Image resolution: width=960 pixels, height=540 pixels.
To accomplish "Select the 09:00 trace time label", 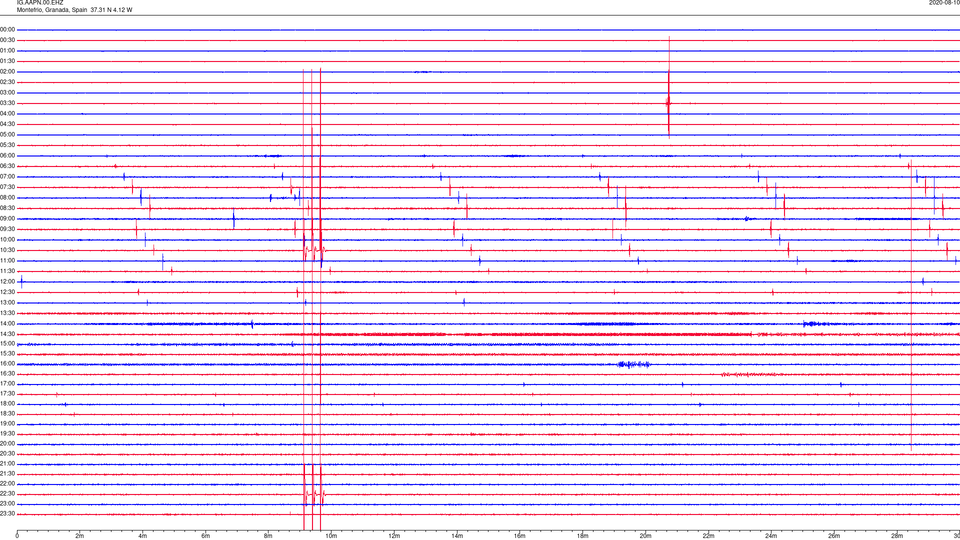I will (7, 219).
